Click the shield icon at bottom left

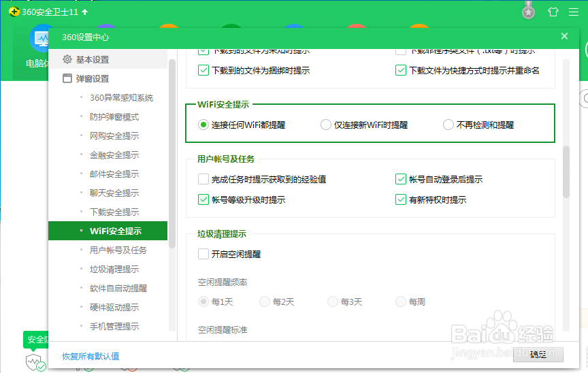tap(34, 362)
